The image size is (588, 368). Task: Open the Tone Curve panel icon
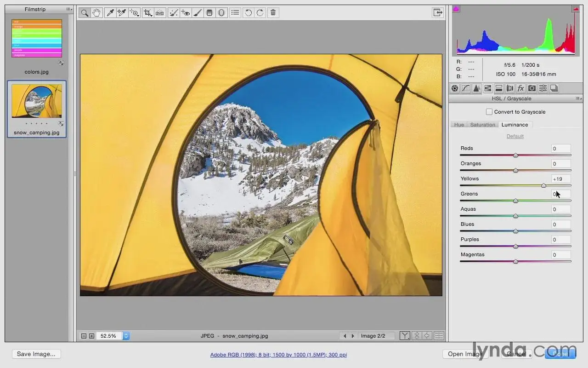[x=466, y=88]
